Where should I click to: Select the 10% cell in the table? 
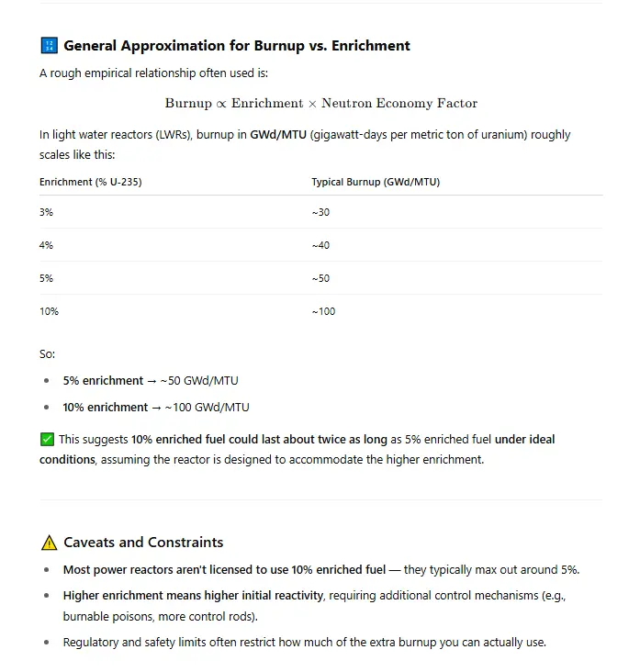49,311
